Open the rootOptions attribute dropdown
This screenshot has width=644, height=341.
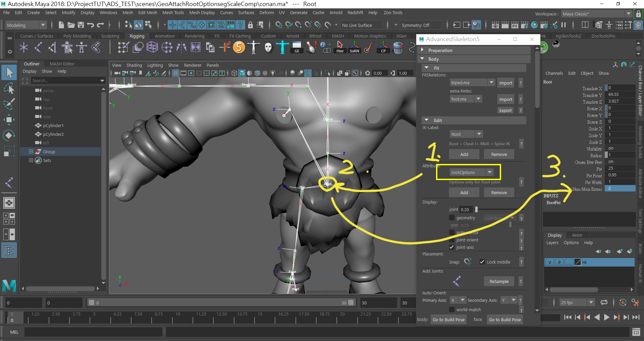pos(490,172)
